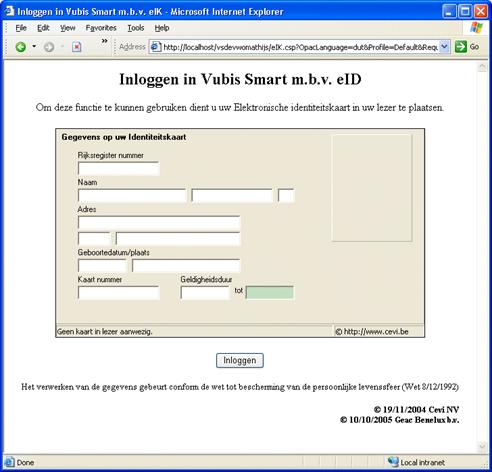492x472 pixels.
Task: Click the green Go arrow icon
Action: coord(461,47)
